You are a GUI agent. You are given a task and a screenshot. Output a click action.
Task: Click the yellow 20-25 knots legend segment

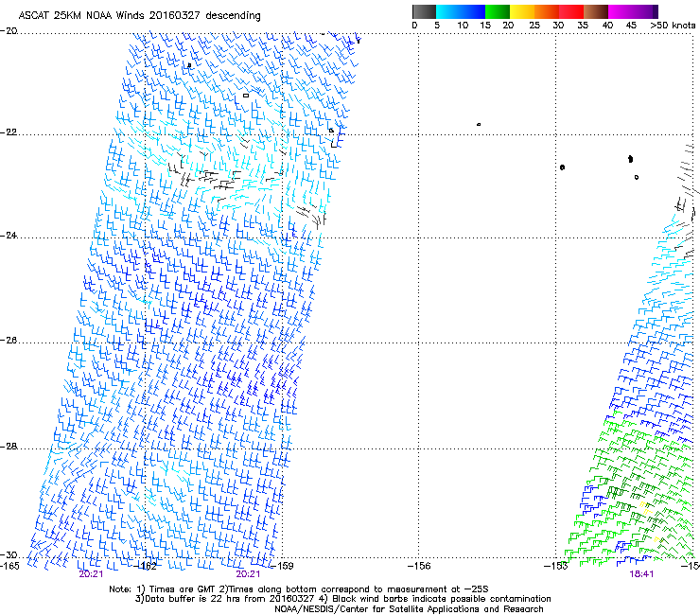coord(522,11)
